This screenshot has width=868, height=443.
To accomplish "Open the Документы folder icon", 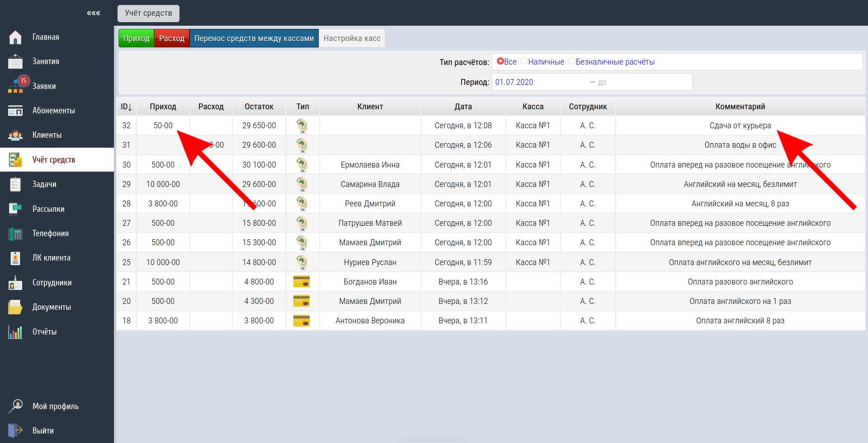I will coord(15,307).
